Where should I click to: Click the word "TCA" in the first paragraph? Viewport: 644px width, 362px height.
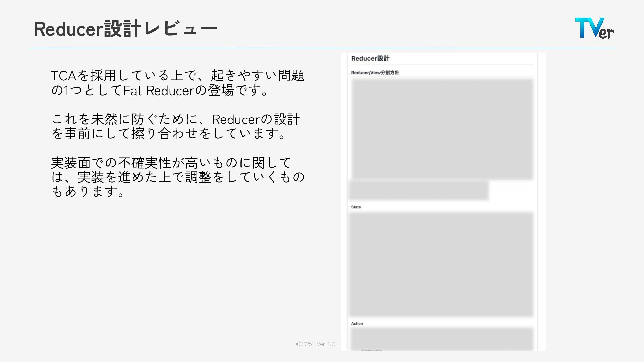point(64,76)
